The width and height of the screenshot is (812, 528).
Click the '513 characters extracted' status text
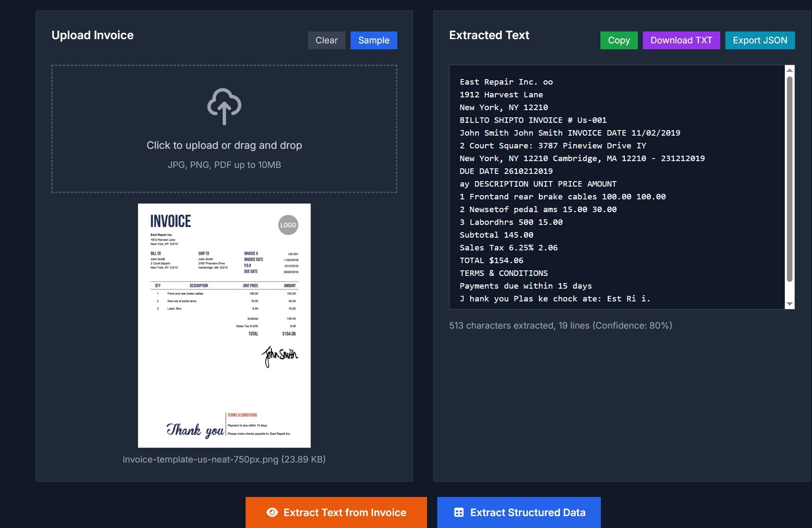pos(560,325)
